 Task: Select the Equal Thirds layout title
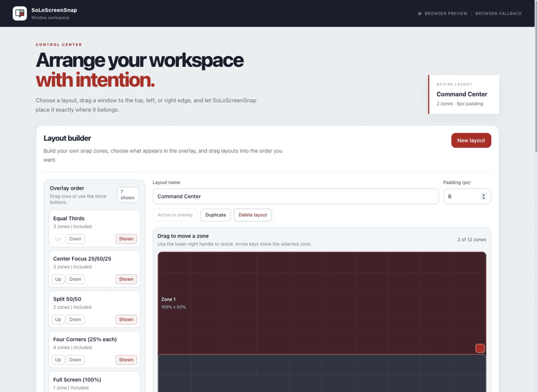pyautogui.click(x=69, y=218)
